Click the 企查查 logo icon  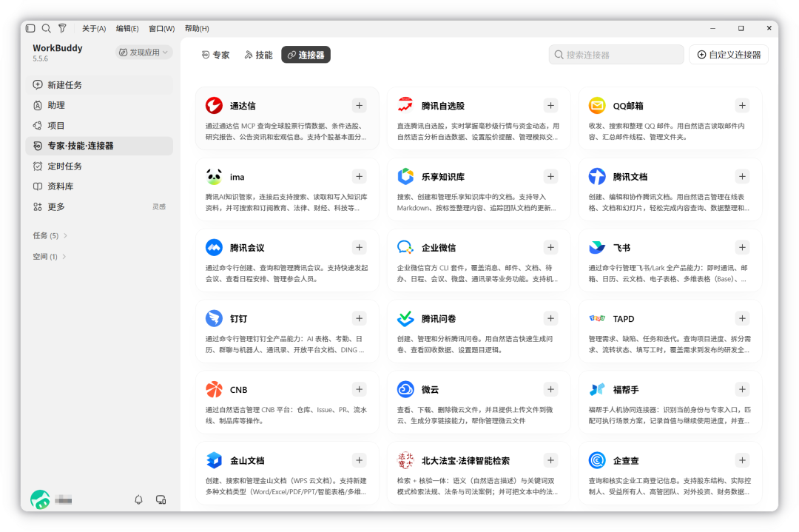point(597,460)
